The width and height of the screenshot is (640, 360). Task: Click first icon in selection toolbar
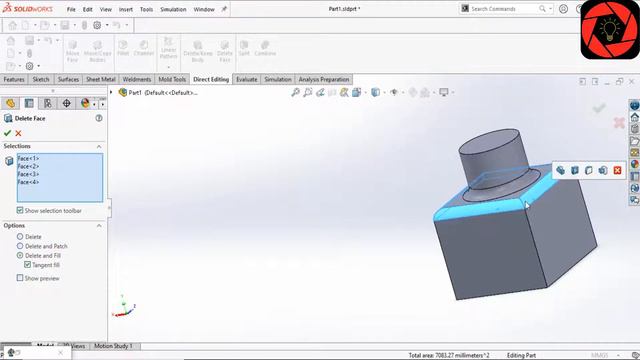[x=560, y=170]
